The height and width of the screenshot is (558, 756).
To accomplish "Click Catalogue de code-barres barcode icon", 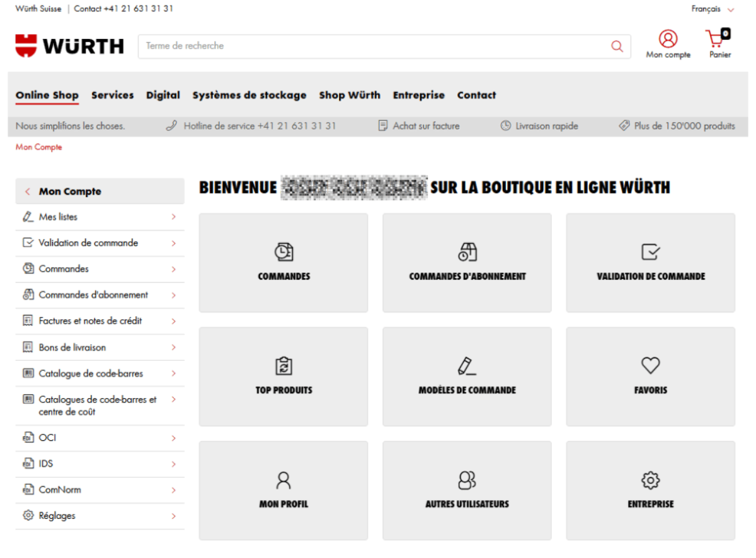I will point(28,373).
